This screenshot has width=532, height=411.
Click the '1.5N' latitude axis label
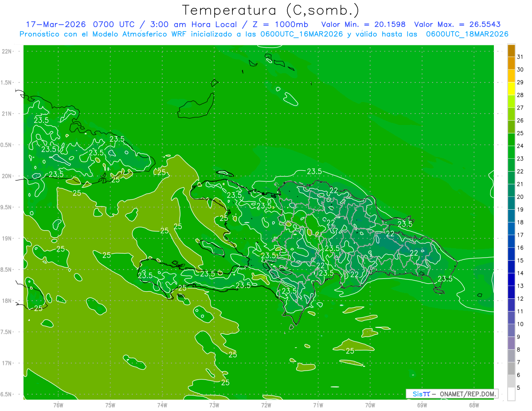click(7, 82)
